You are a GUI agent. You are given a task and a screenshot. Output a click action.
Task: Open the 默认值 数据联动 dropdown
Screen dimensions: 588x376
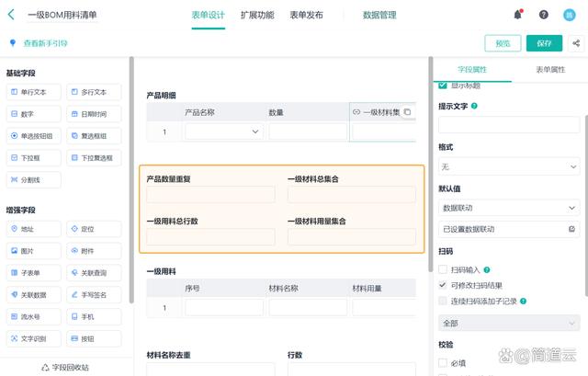click(x=509, y=208)
